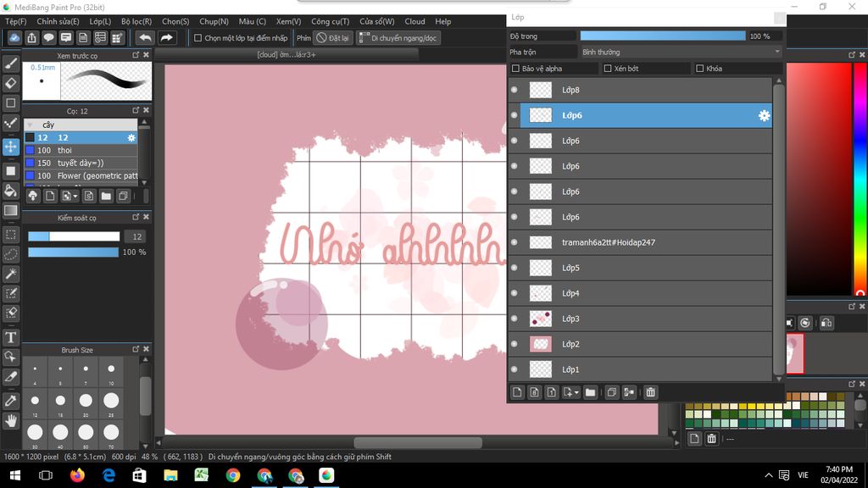Select the Divide/knife tool

point(10,377)
